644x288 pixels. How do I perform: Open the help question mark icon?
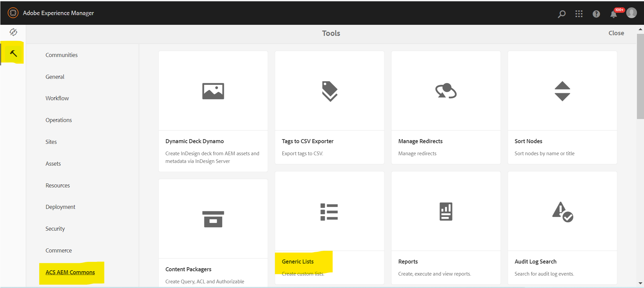(596, 14)
